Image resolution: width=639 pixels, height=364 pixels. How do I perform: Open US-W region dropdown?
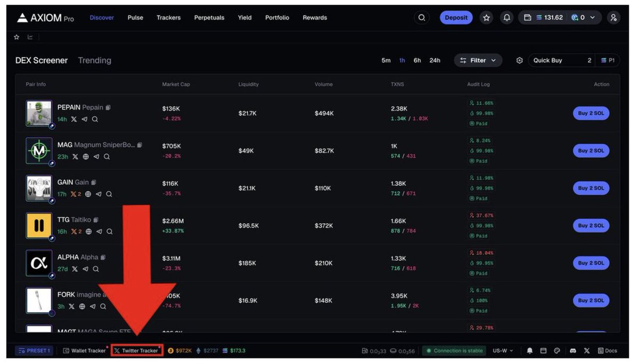click(503, 351)
